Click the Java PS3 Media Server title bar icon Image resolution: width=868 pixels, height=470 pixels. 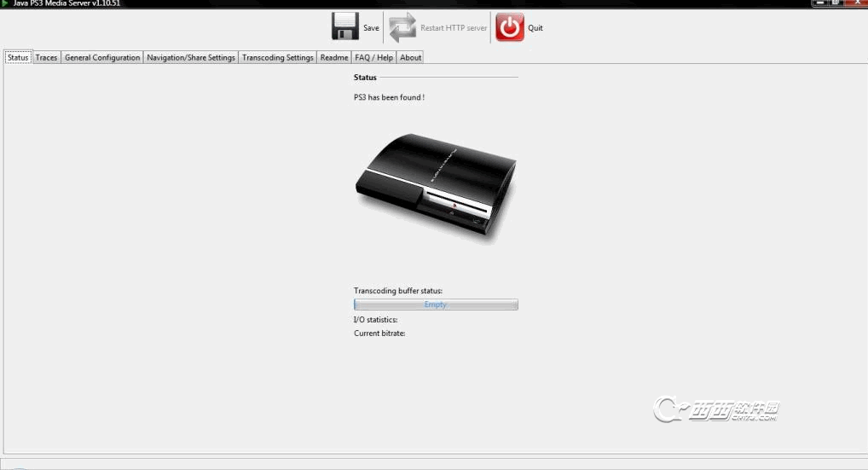pyautogui.click(x=5, y=3)
